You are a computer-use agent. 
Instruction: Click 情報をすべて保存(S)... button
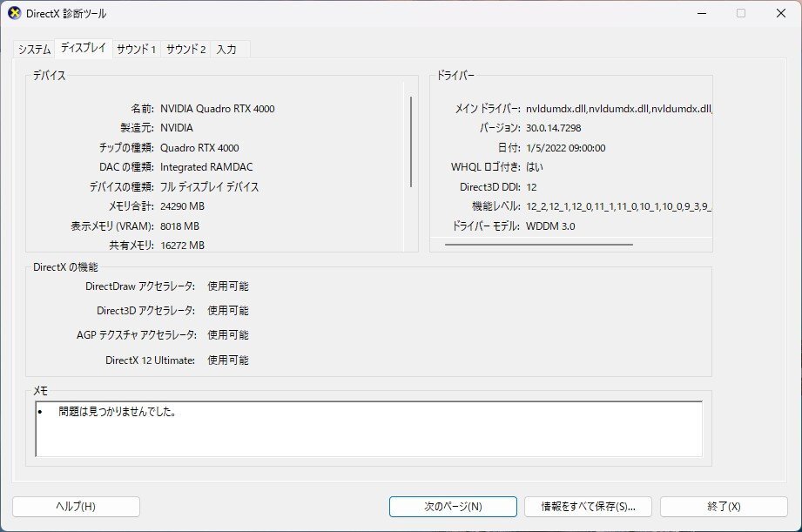click(588, 507)
